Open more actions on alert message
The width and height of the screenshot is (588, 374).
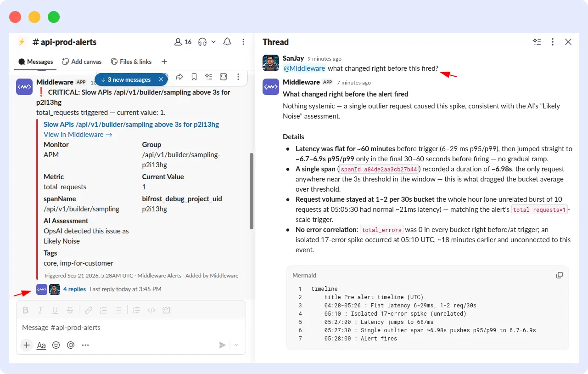coord(238,77)
